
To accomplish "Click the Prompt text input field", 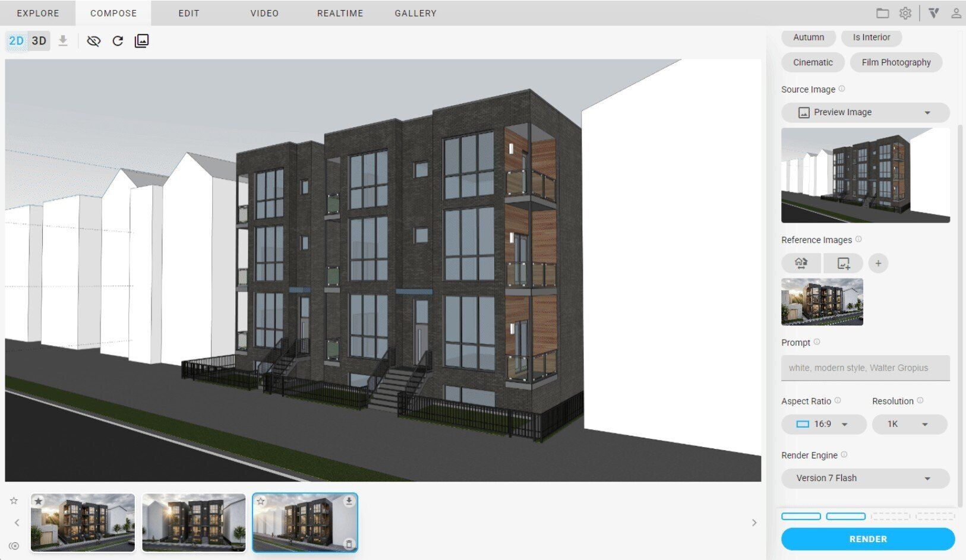I will pos(865,368).
